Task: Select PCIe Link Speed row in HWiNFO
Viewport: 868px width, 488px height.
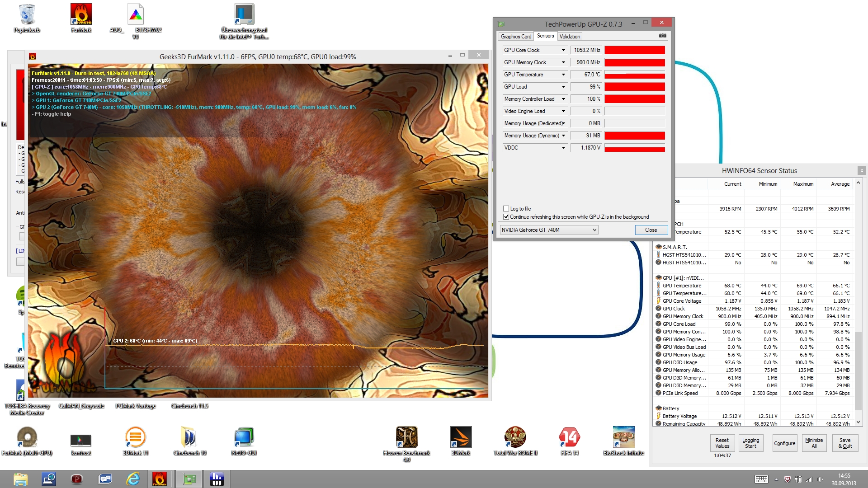Action: point(753,393)
